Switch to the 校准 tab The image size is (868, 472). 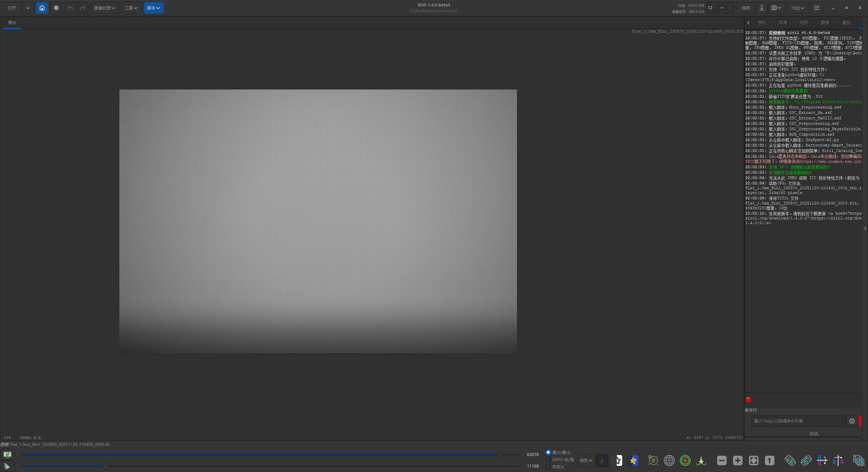pyautogui.click(x=783, y=22)
